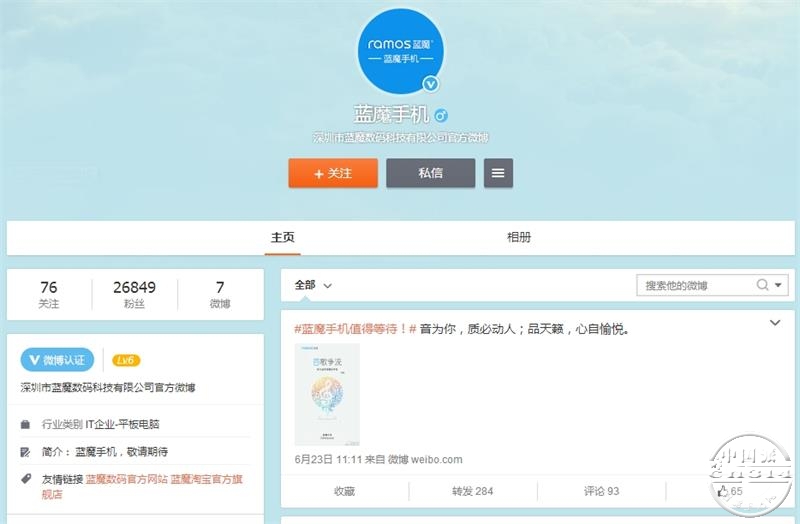Click 收藏 to bookmark the post
This screenshot has width=800, height=524.
[x=344, y=491]
